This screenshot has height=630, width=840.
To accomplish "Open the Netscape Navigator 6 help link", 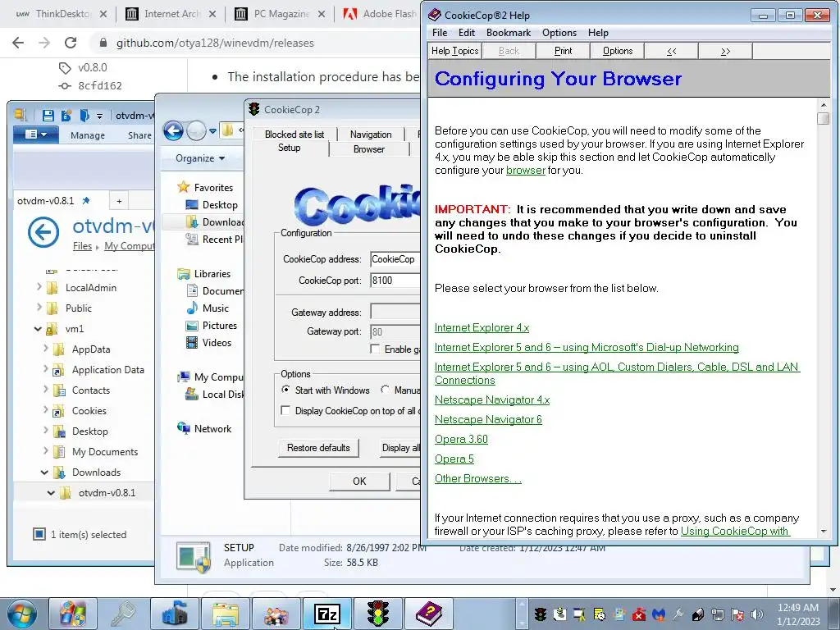I will [x=488, y=419].
